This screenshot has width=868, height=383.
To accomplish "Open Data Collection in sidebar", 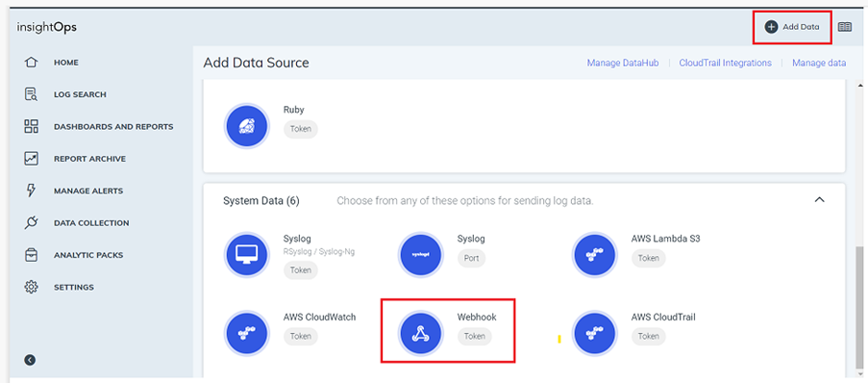I will [91, 223].
